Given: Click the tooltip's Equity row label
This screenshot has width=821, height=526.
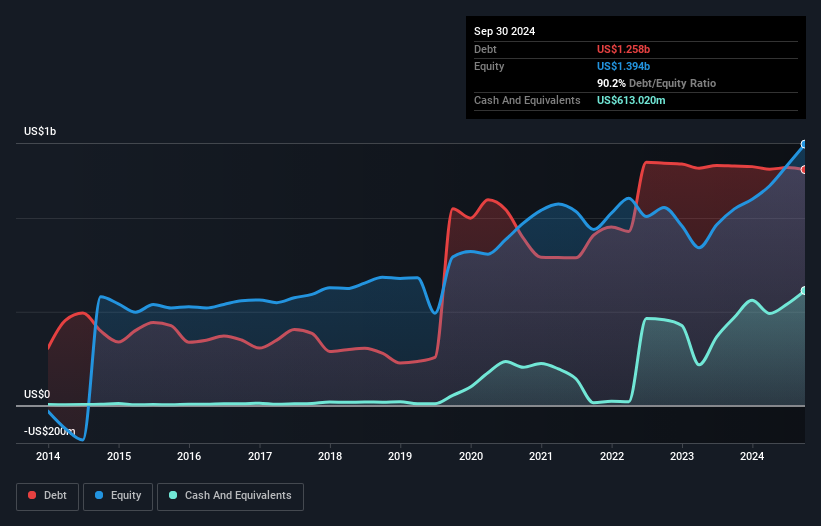Looking at the screenshot, I should tap(489, 66).
